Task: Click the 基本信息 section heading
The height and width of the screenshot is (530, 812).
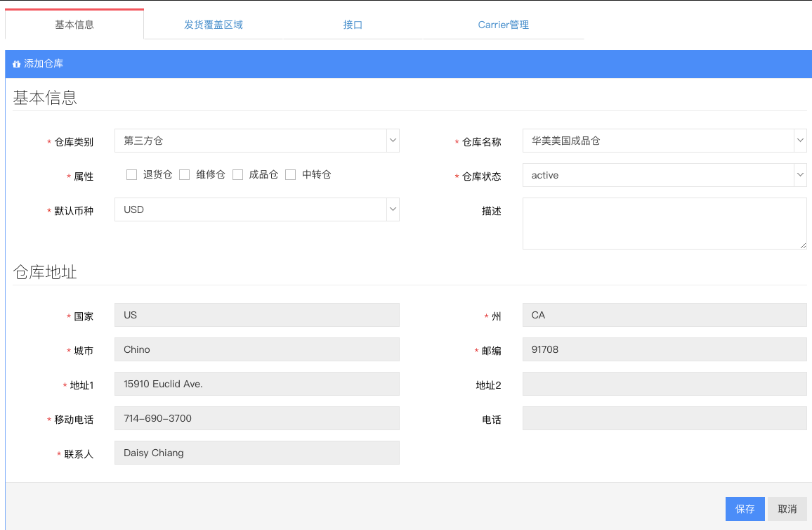Action: click(x=45, y=98)
